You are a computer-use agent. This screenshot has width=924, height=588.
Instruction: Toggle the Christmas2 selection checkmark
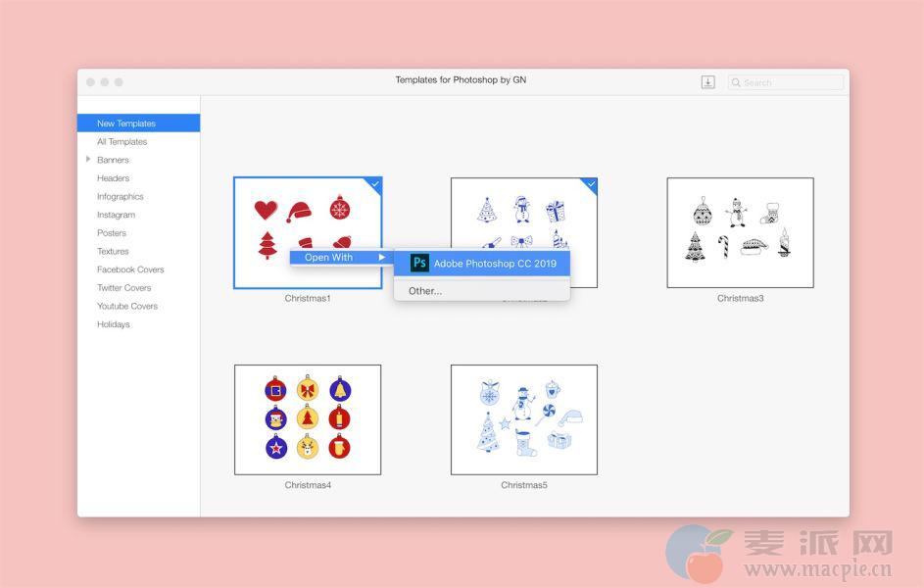(591, 183)
